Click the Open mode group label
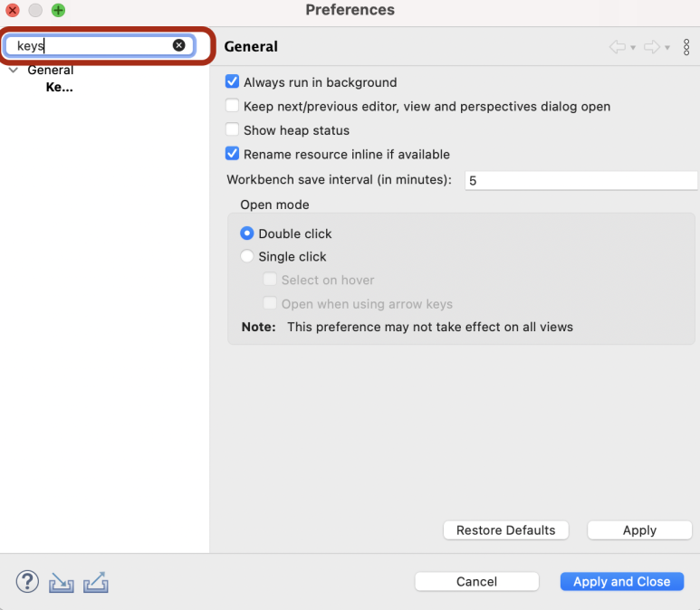Image resolution: width=700 pixels, height=610 pixels. point(274,205)
